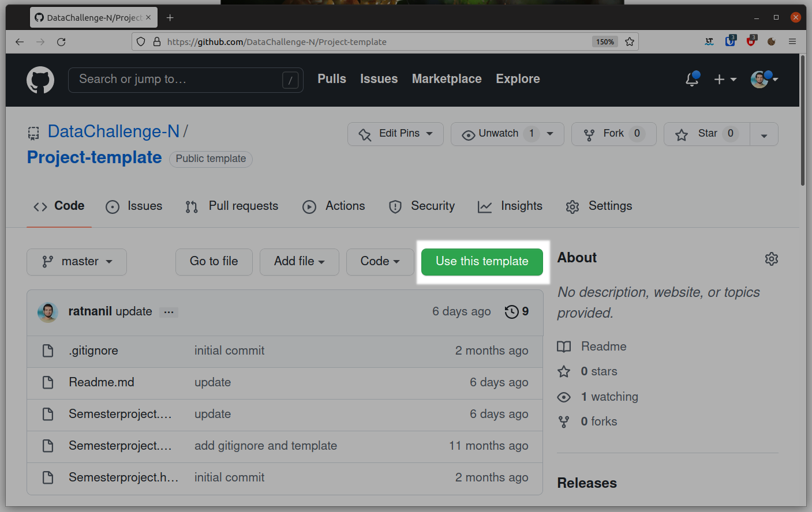
Task: Bookmark this page with the star icon
Action: tap(629, 42)
